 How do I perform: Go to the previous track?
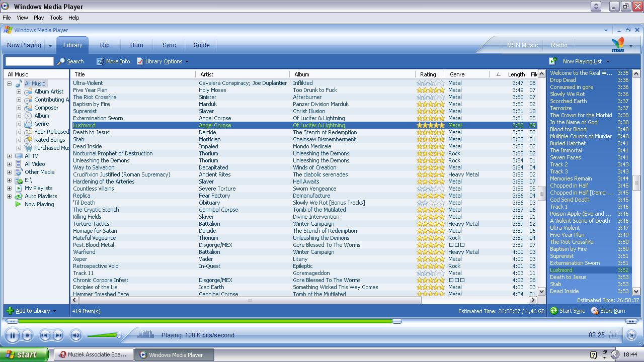tap(45, 335)
